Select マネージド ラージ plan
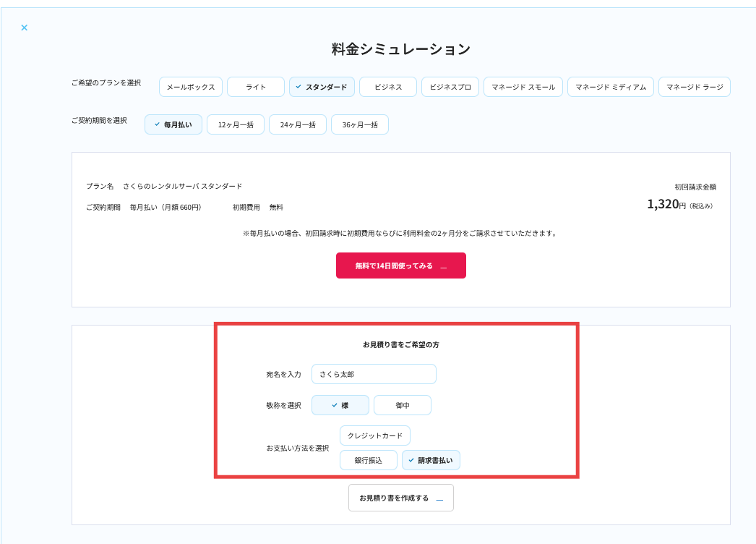The image size is (756, 544). 694,87
